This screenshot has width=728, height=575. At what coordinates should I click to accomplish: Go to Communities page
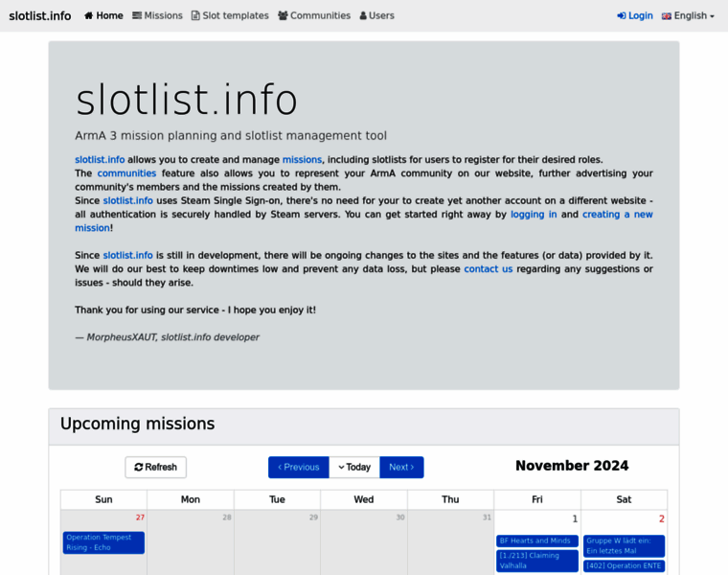click(314, 15)
